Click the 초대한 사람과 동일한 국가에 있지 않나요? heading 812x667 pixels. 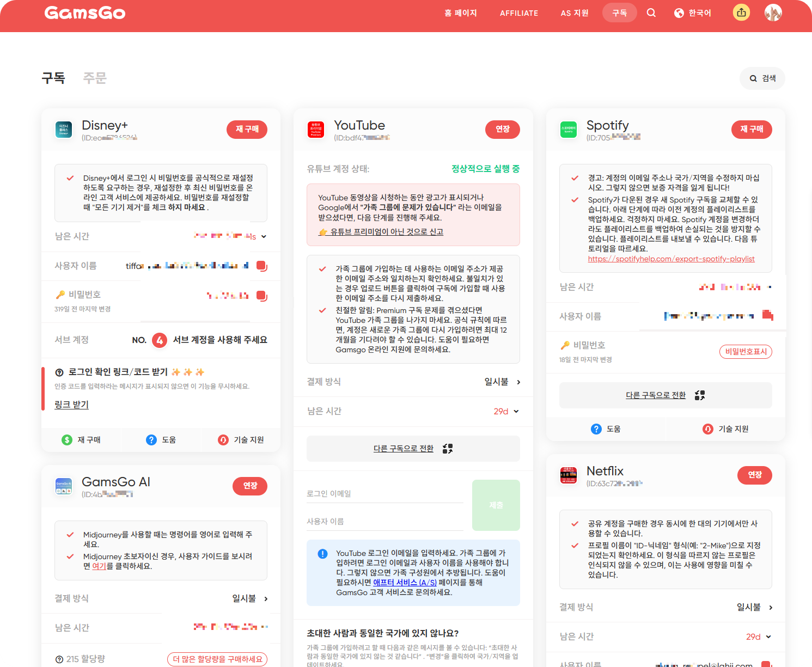point(382,633)
